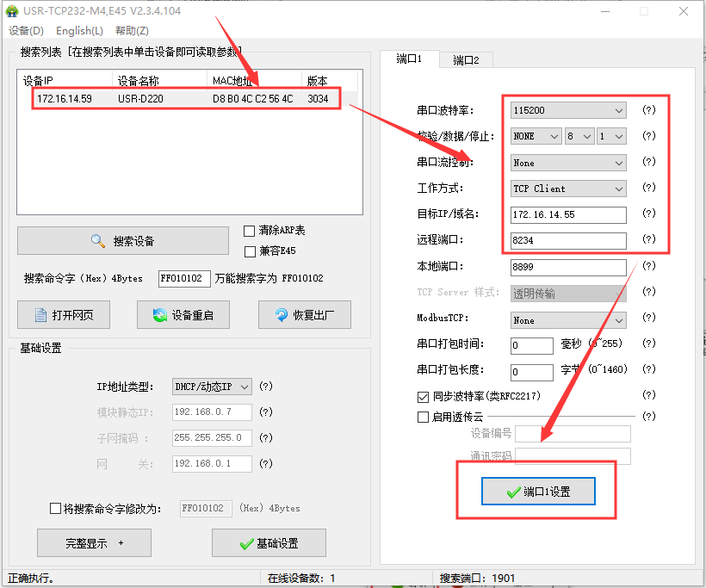The width and height of the screenshot is (706, 588).
Task: Click the 完整显示 button
Action: pyautogui.click(x=94, y=543)
